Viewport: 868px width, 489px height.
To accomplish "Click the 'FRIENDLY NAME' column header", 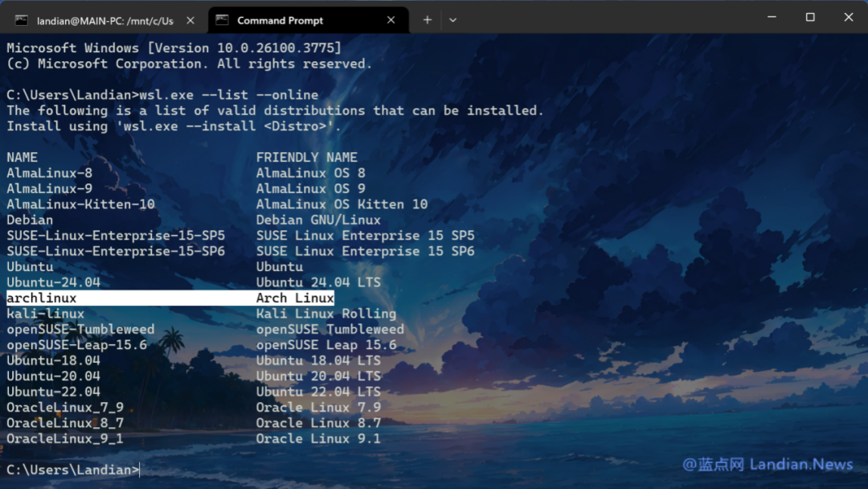I will (307, 158).
